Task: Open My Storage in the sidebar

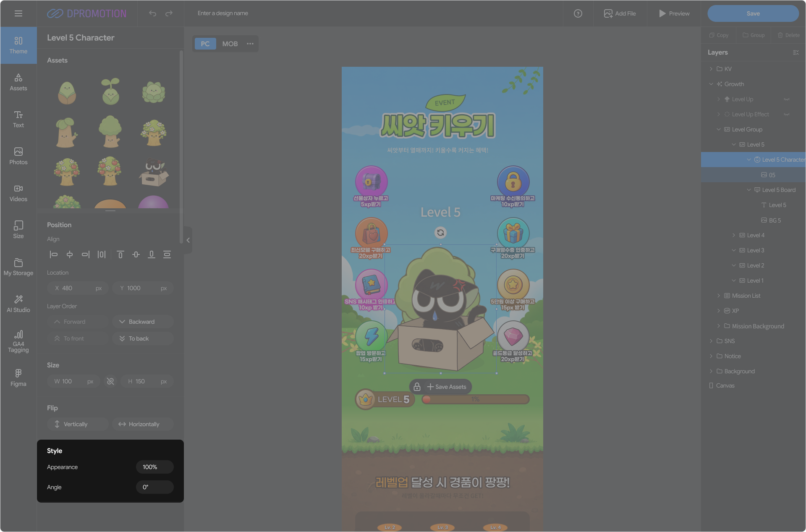Action: (x=18, y=267)
